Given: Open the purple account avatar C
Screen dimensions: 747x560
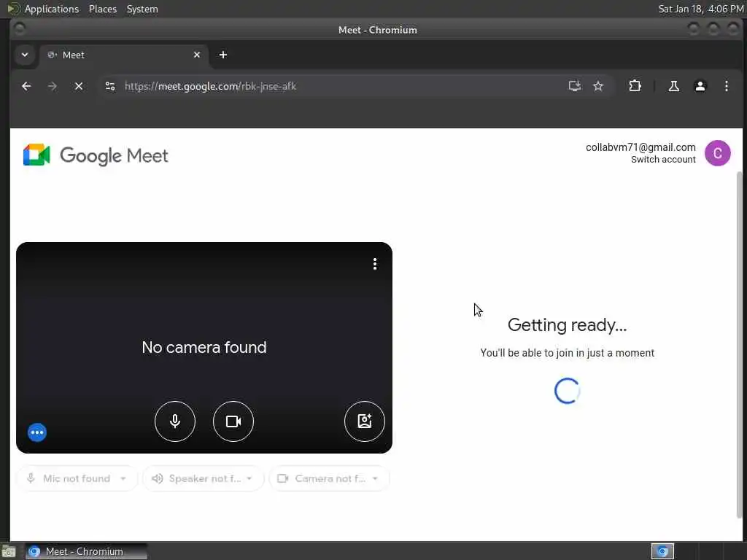Looking at the screenshot, I should click(718, 153).
